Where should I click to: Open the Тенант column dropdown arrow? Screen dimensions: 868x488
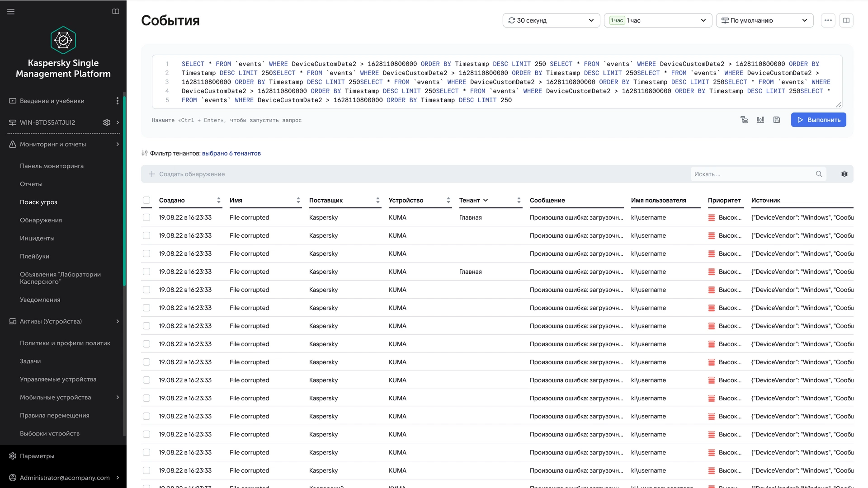click(x=486, y=200)
